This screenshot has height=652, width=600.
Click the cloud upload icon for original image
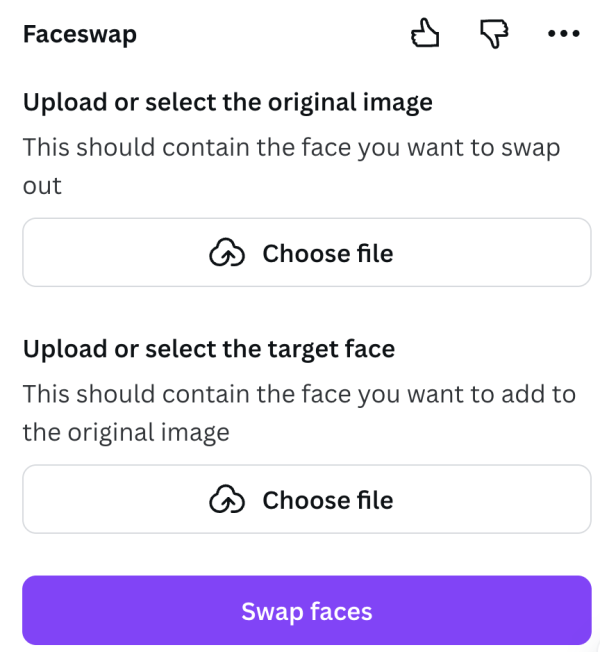point(226,254)
